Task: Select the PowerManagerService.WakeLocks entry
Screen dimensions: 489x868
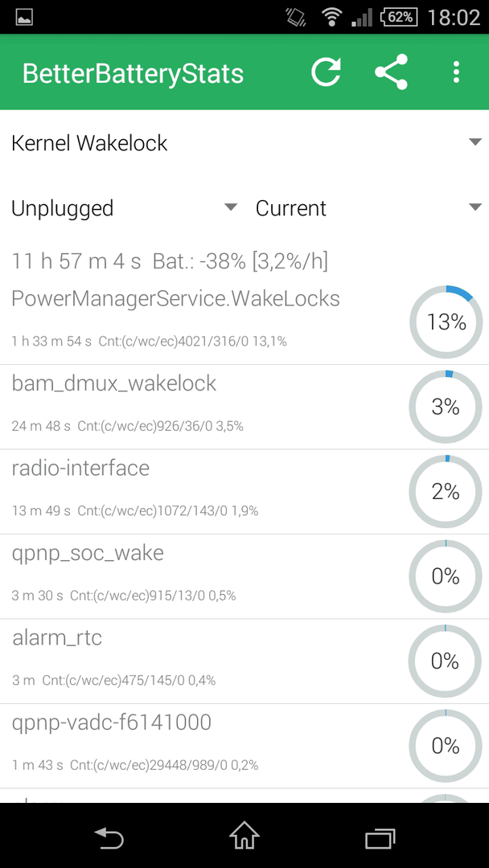Action: (x=244, y=321)
